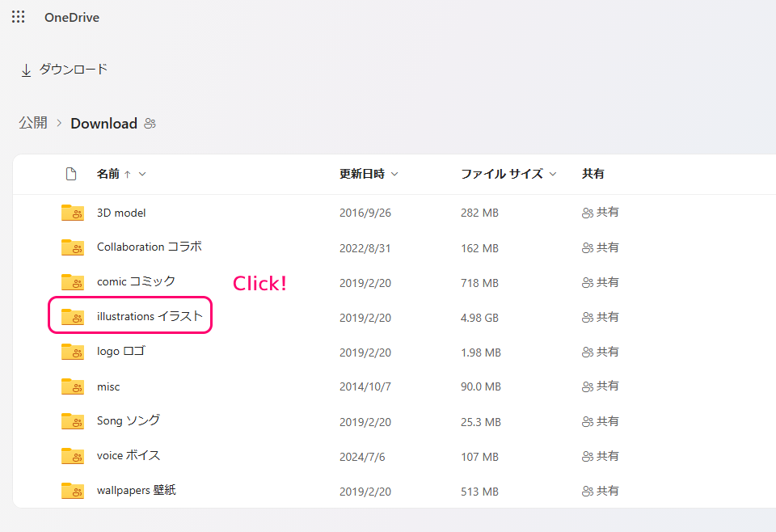Click the wallpapers 壁紙 folder icon
Viewport: 776px width, 532px height.
(x=73, y=491)
